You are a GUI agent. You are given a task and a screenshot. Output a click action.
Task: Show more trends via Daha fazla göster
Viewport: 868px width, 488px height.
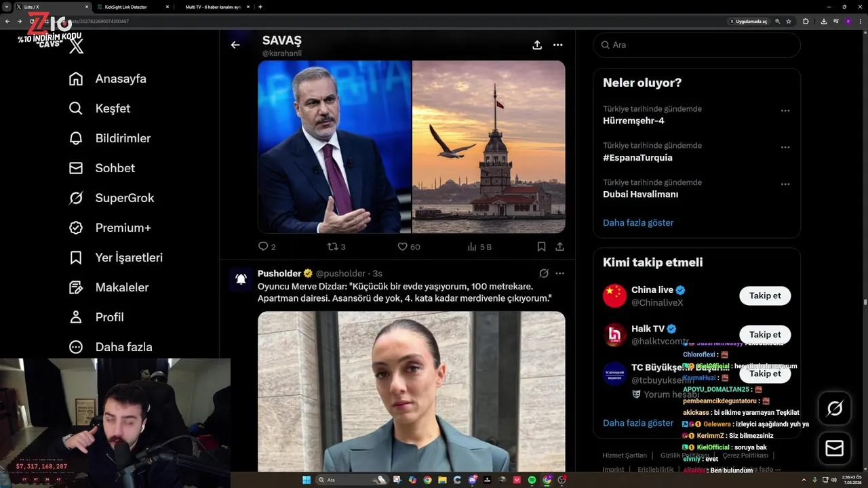click(x=638, y=222)
